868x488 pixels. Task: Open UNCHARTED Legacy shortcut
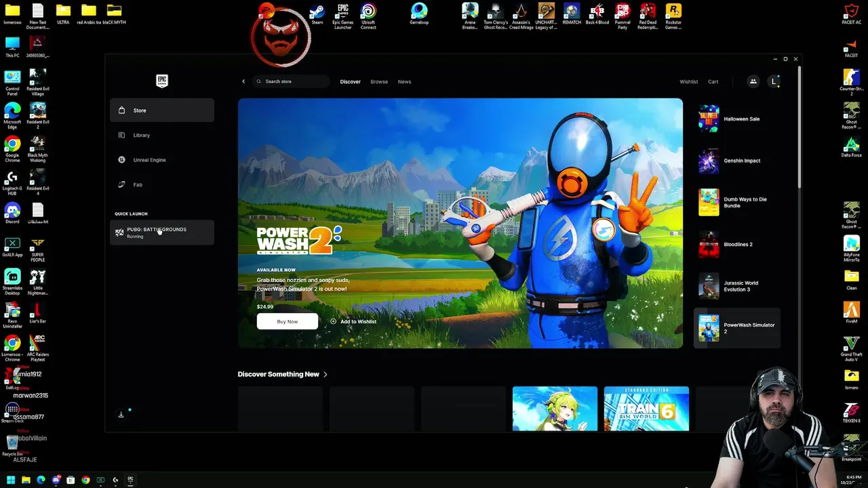pyautogui.click(x=546, y=16)
